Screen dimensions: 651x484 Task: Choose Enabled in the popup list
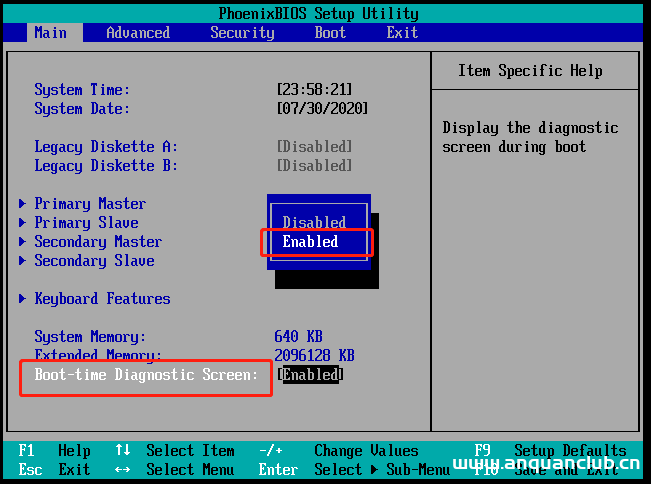(x=311, y=242)
